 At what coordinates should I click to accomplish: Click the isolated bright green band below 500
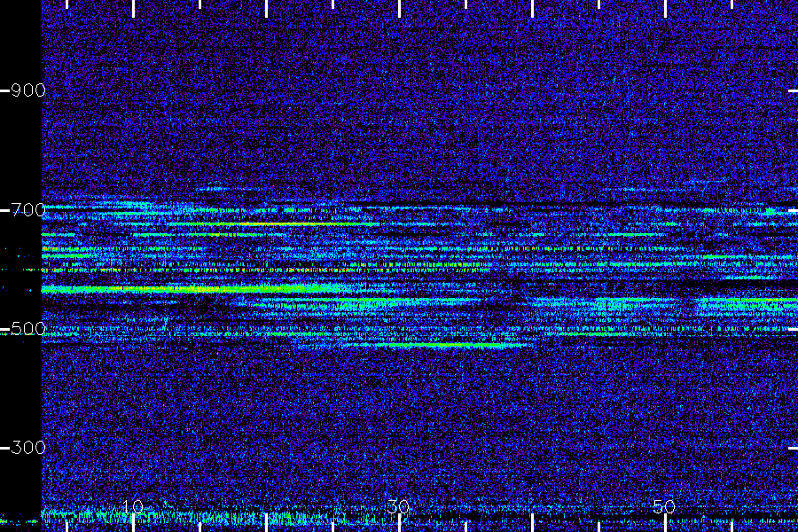[438, 345]
